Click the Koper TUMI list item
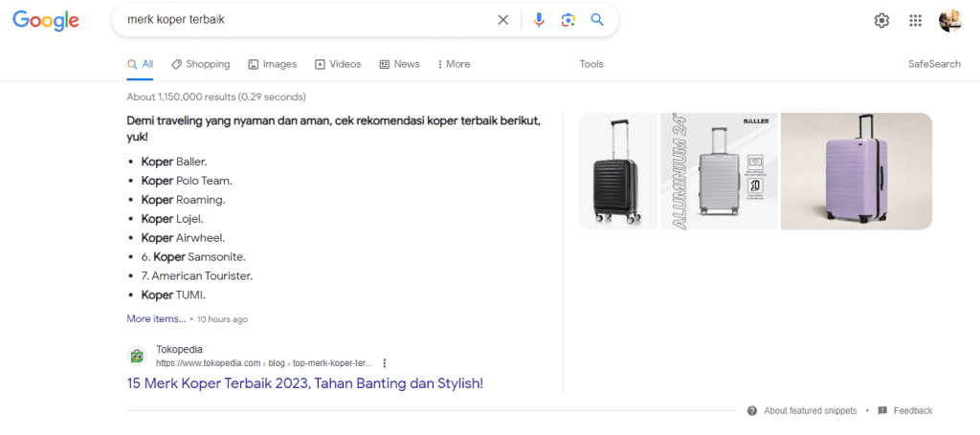 (x=174, y=294)
